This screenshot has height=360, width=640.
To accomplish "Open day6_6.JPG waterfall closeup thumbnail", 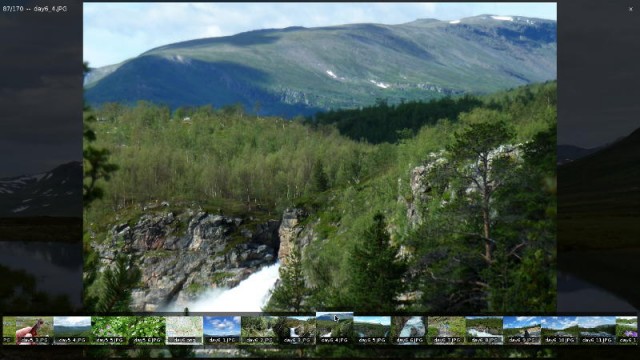I will click(409, 331).
